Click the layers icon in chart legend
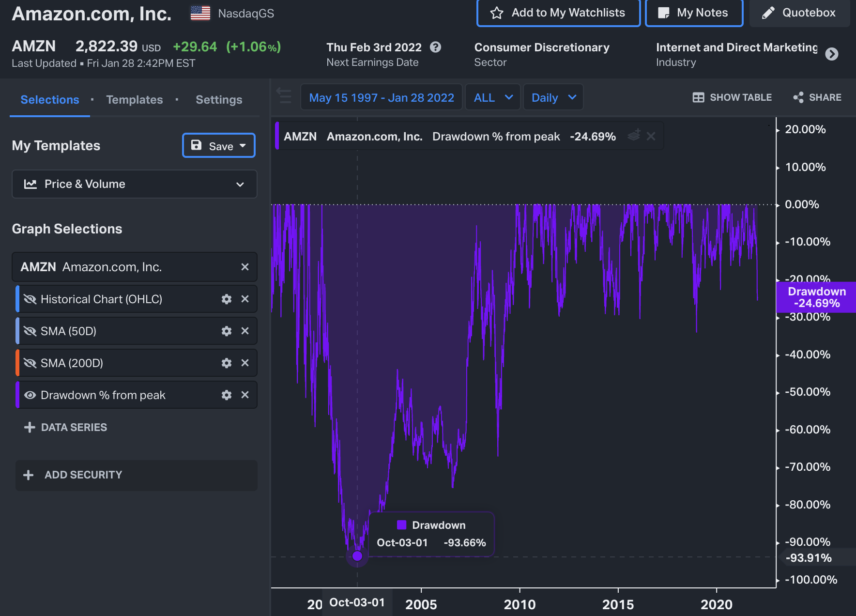Screen dimensions: 856x616 coord(634,136)
